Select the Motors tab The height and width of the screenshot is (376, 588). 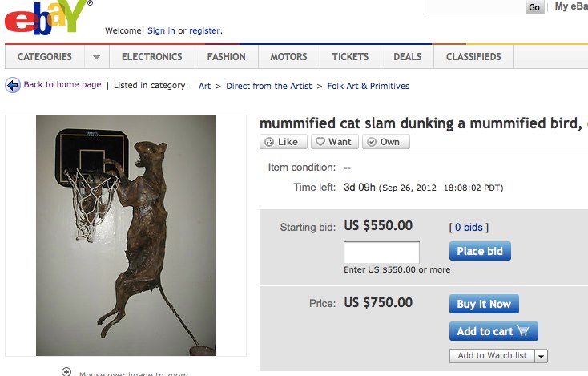pyautogui.click(x=288, y=57)
